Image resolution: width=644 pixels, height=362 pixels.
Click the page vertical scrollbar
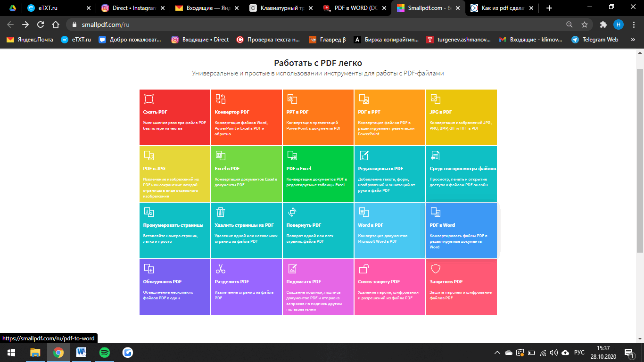(640, 160)
